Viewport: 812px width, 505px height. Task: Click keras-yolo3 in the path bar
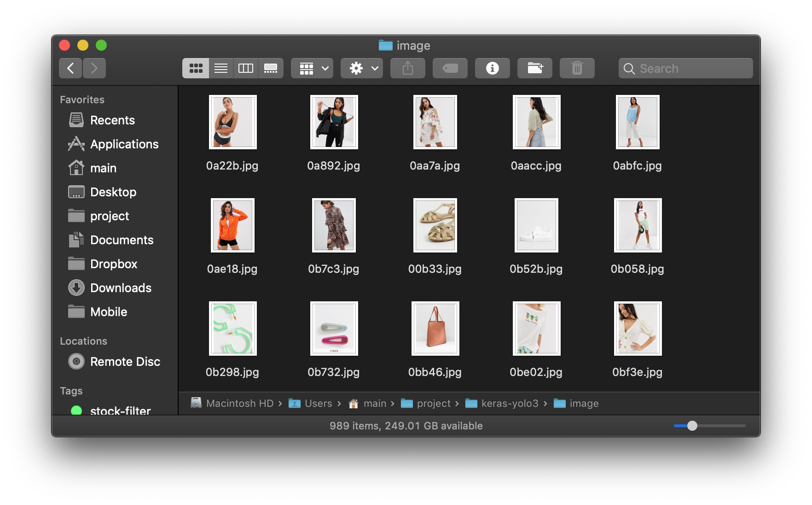(x=509, y=404)
